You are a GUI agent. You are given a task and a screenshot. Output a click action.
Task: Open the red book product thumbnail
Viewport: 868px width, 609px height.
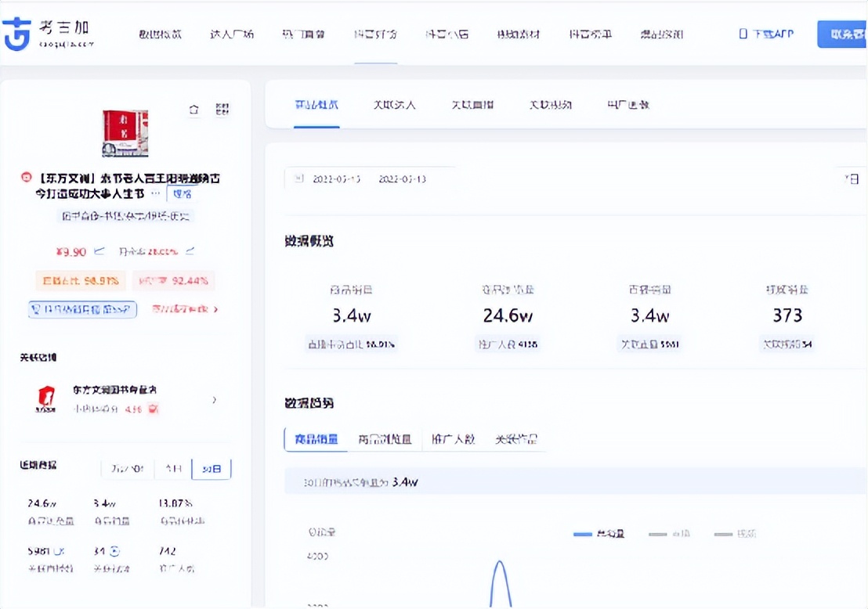coord(125,133)
